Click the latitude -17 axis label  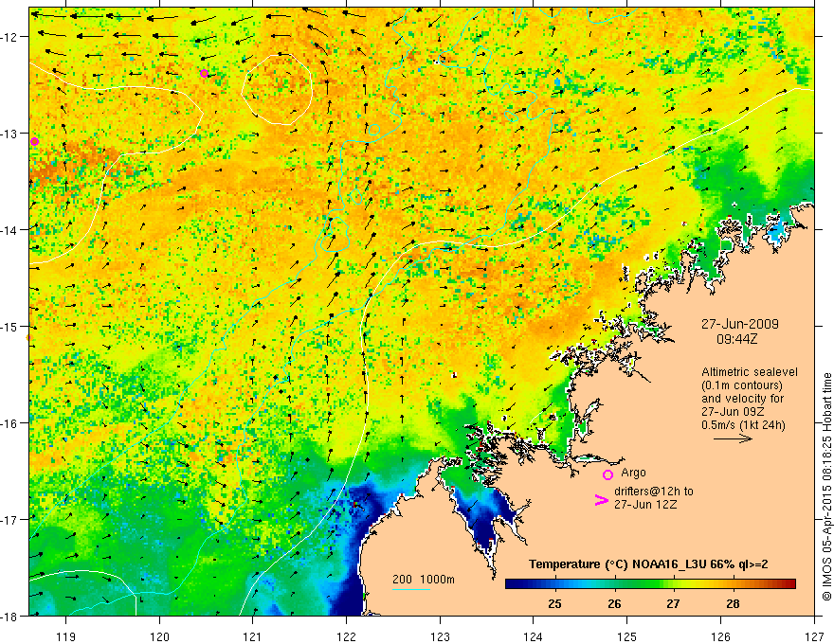click(x=10, y=519)
